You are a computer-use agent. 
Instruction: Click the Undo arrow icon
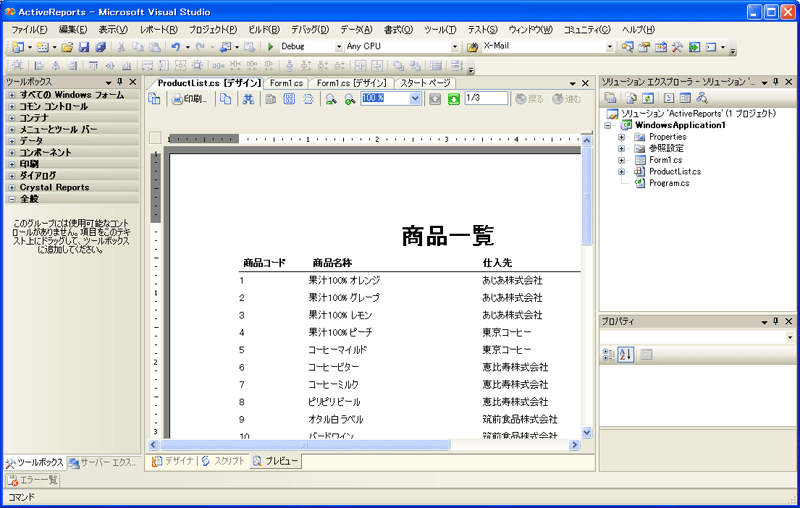click(176, 47)
